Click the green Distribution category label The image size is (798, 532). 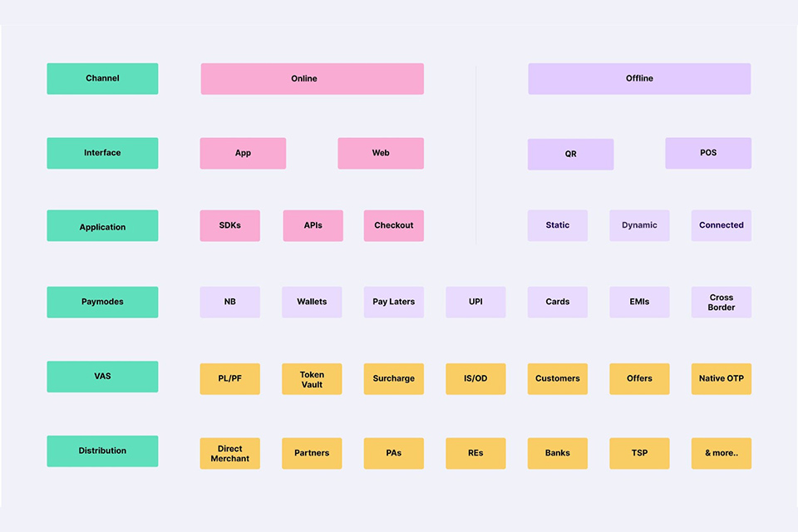click(x=102, y=451)
